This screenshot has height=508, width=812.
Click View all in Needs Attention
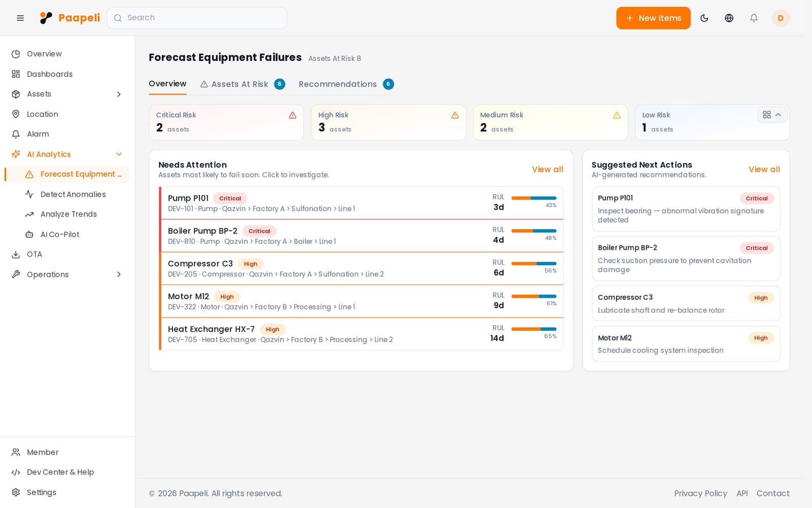point(547,170)
